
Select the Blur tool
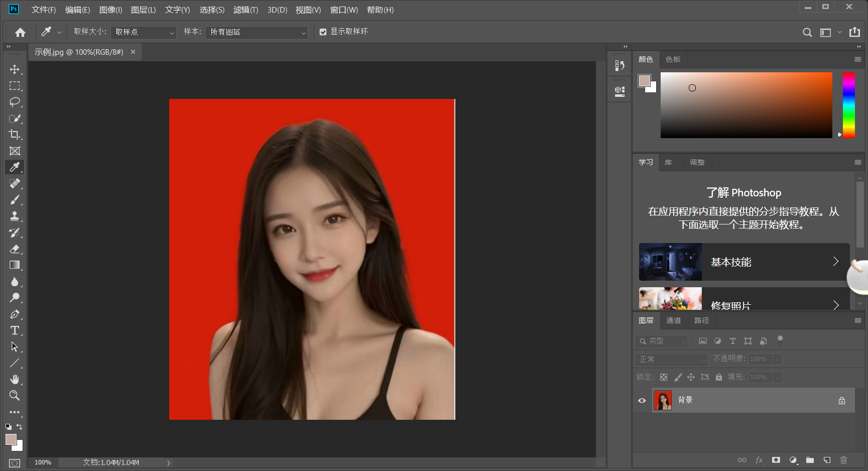(x=15, y=281)
